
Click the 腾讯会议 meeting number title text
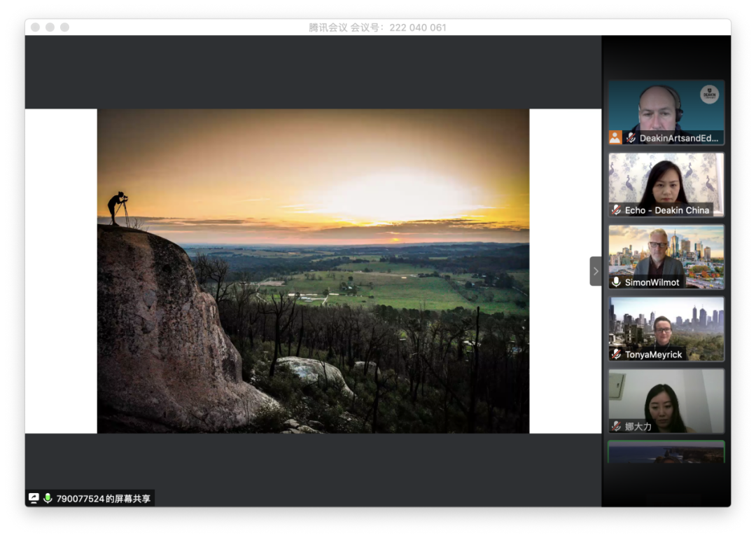[377, 27]
